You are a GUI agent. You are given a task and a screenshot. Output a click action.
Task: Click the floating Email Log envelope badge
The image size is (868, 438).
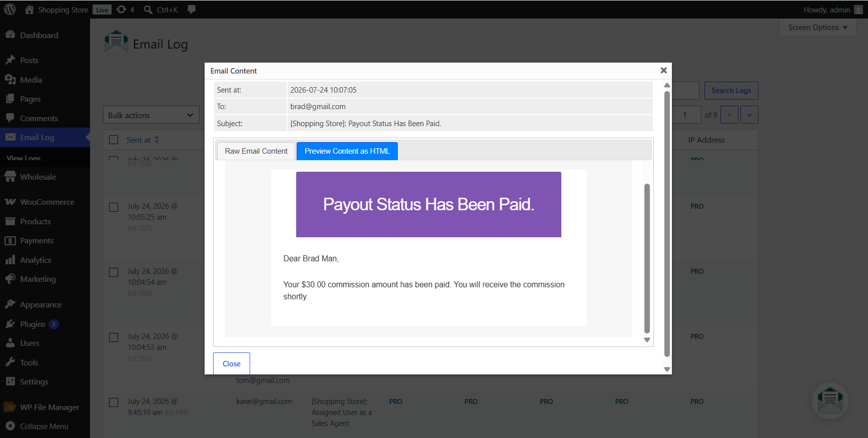[x=830, y=400]
